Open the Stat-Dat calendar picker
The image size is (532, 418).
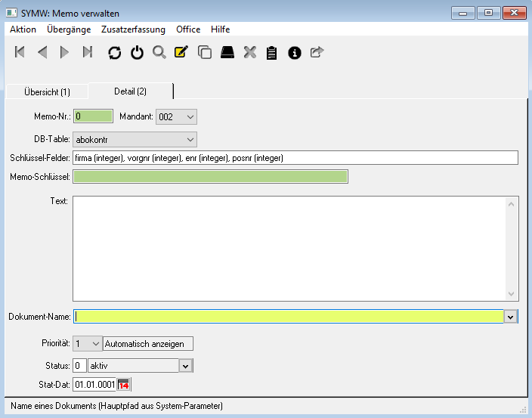tap(124, 385)
